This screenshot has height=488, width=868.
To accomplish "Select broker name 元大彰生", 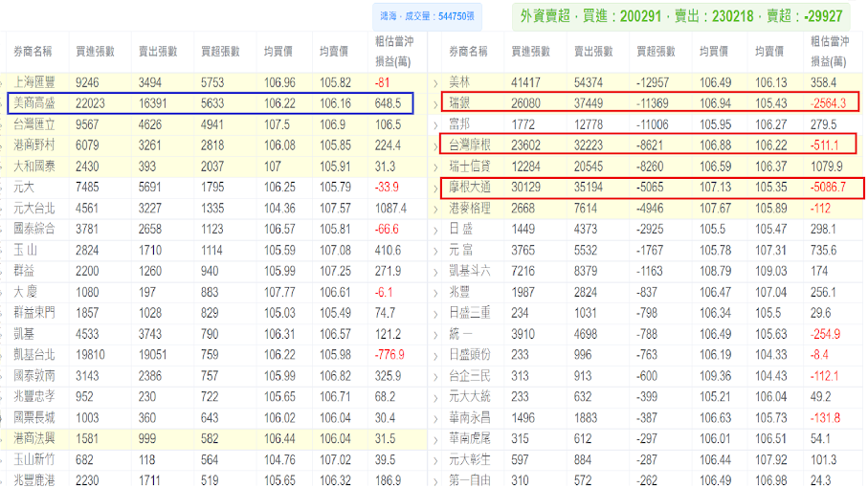I will 470,459.
